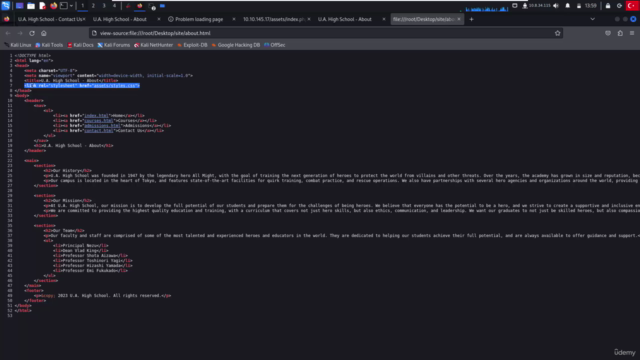
Task: Open the Kali Forums bookmark
Action: [x=113, y=45]
